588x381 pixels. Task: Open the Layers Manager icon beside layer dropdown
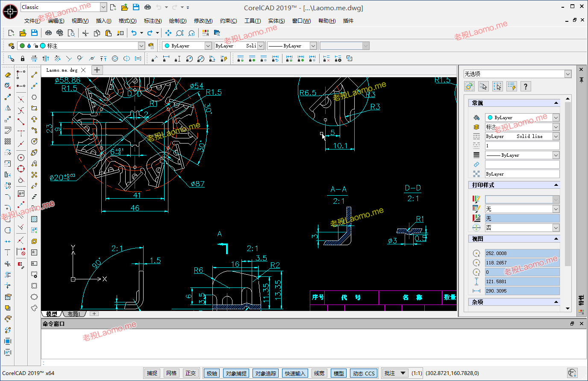(12, 46)
